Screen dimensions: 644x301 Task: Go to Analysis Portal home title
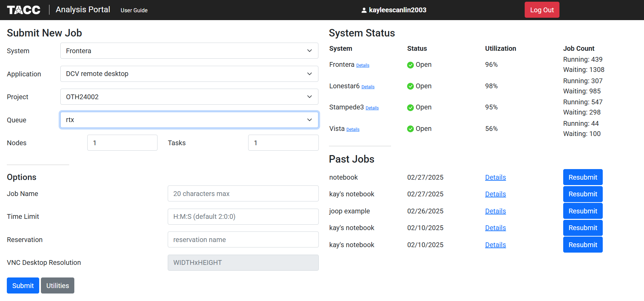coord(83,10)
